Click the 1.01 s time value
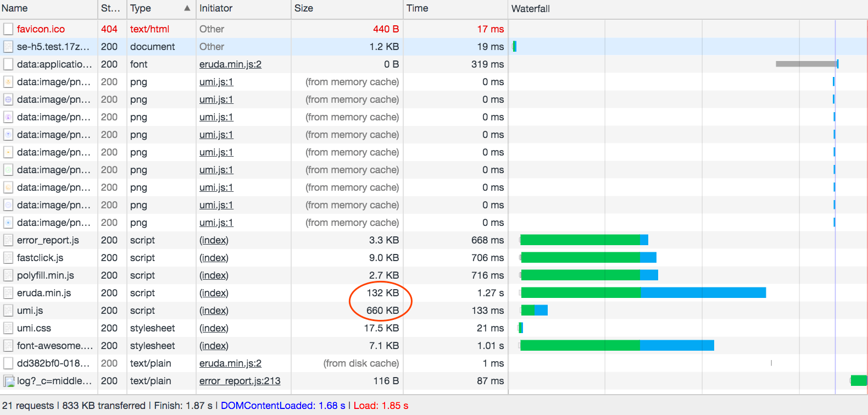868x415 pixels. click(x=491, y=346)
